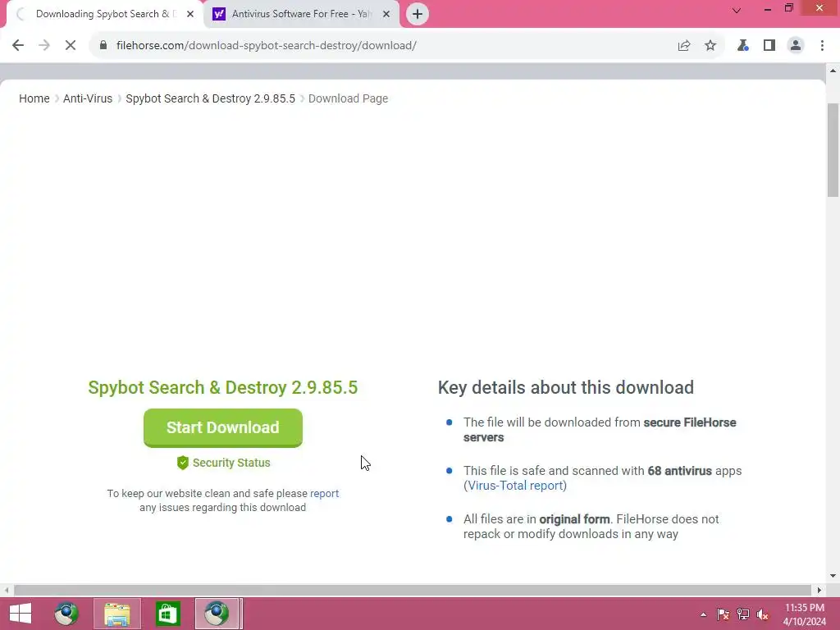Minimize the browser window

point(768,8)
